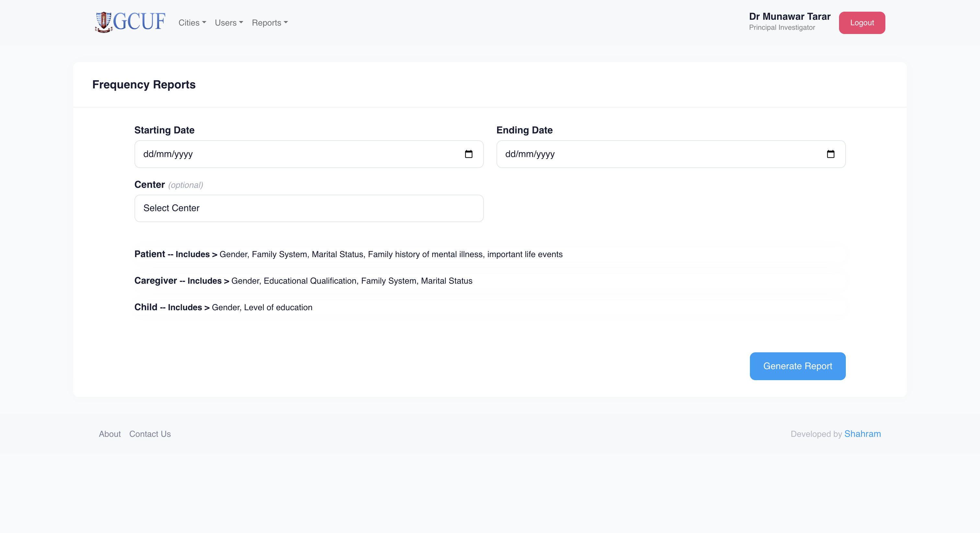Click the Dr Munawar Tarar name
Image resolution: width=980 pixels, height=533 pixels.
[789, 16]
